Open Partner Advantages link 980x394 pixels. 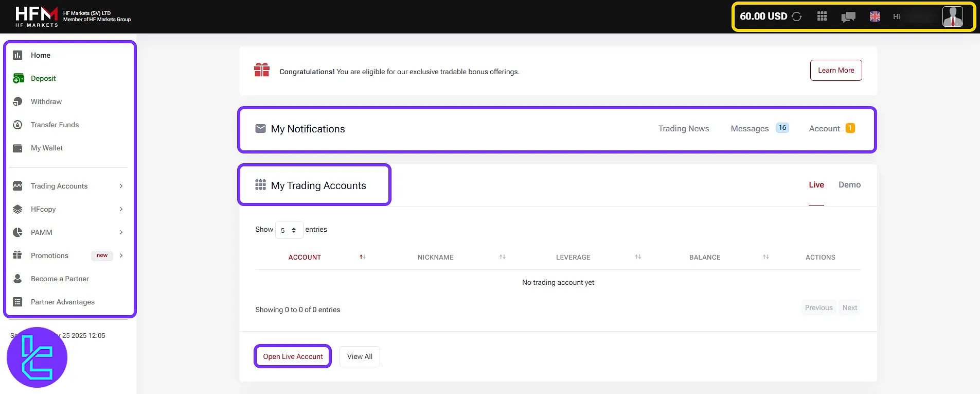63,302
